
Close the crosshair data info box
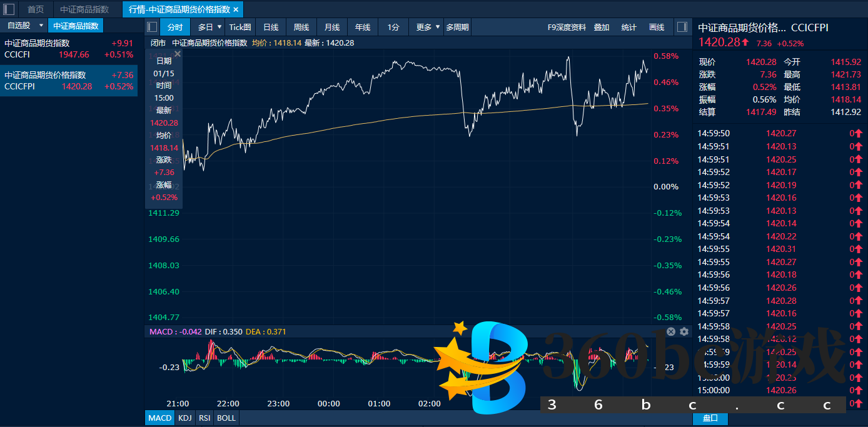pyautogui.click(x=178, y=54)
